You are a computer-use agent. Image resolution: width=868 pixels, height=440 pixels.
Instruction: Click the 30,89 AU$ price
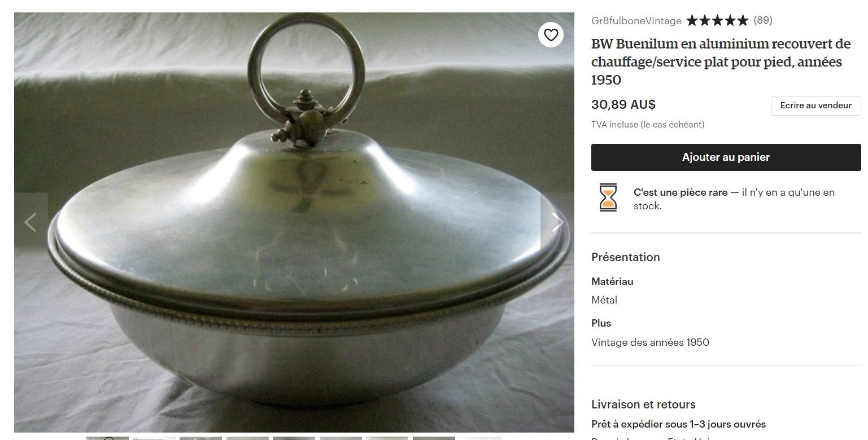click(623, 105)
